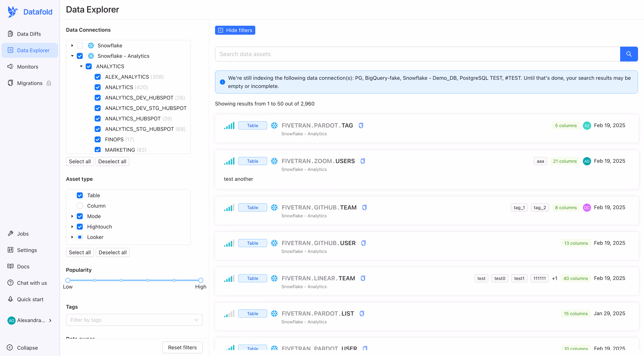
Task: Click the A2 owner avatar on PARDOT.TAG
Action: [587, 125]
